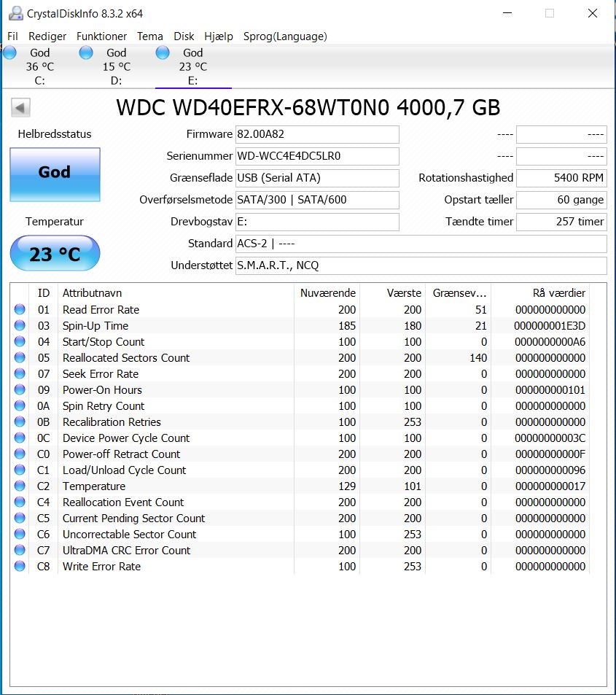Click the raw value 000000001E3D

(x=550, y=326)
